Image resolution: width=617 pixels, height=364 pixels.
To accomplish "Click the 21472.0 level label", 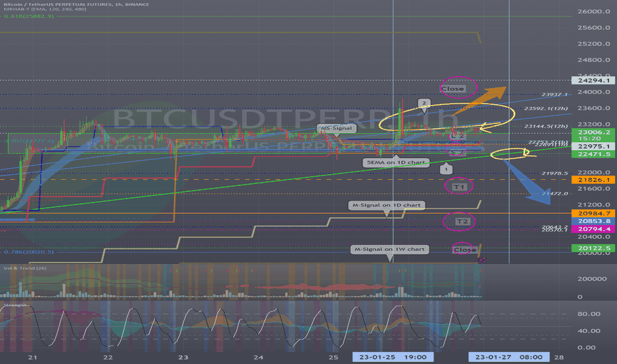I will [x=554, y=194].
